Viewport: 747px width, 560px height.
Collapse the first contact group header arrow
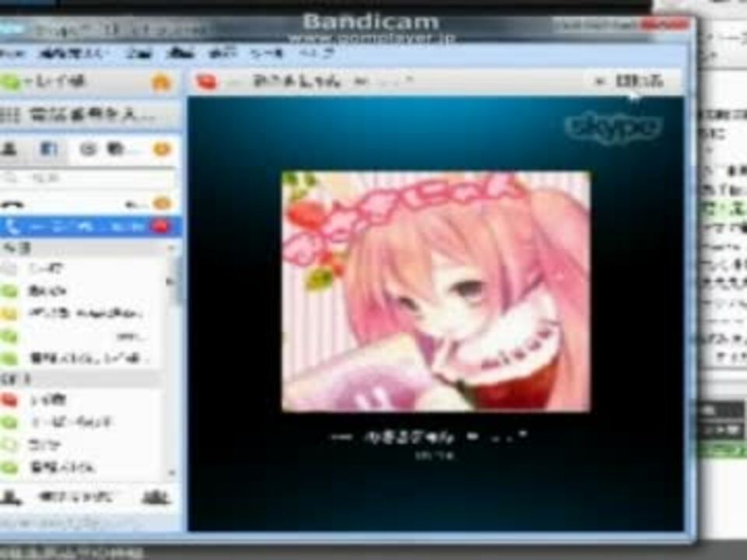tap(170, 247)
